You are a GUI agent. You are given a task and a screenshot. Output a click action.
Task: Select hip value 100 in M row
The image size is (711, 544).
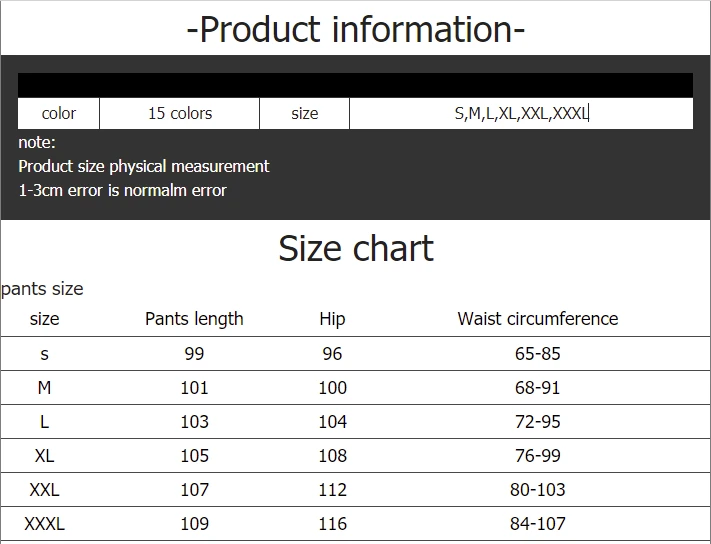pos(332,388)
